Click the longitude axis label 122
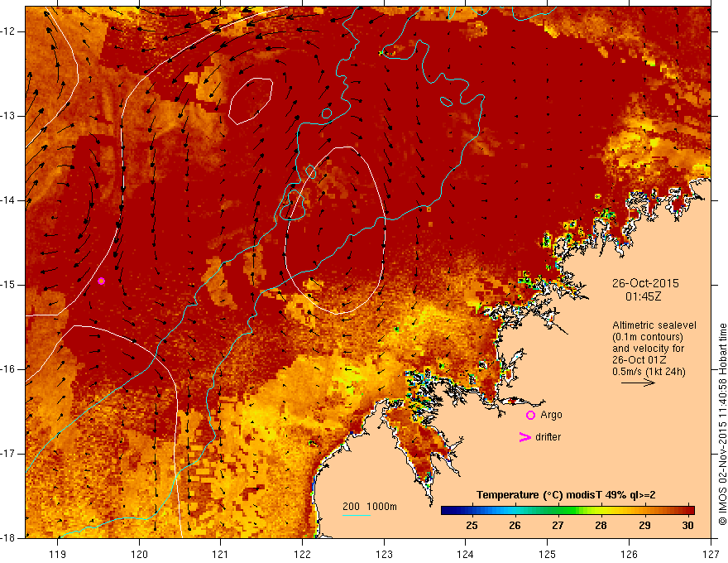Viewport: 728px width, 563px height. coord(302,554)
